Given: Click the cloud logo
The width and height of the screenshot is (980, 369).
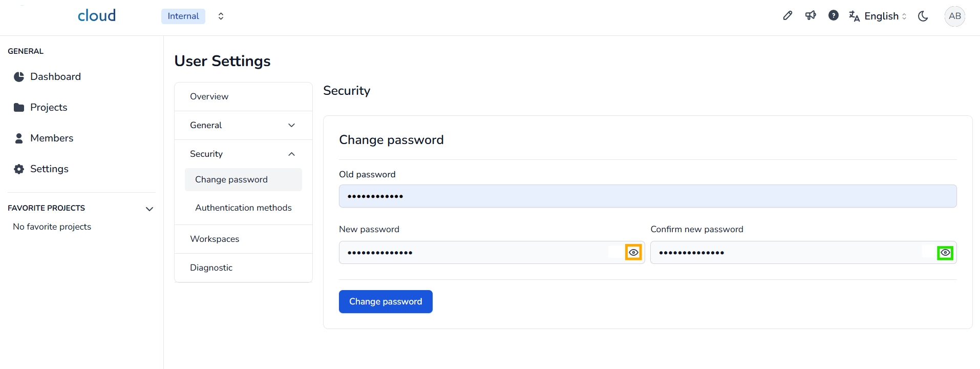Looking at the screenshot, I should [x=97, y=16].
